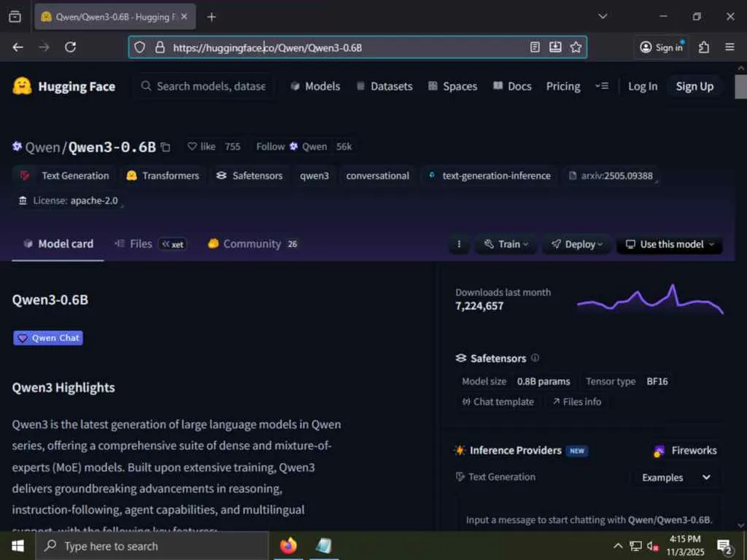Select the text-generation-inference tag
This screenshot has height=560, width=747.
pos(489,176)
